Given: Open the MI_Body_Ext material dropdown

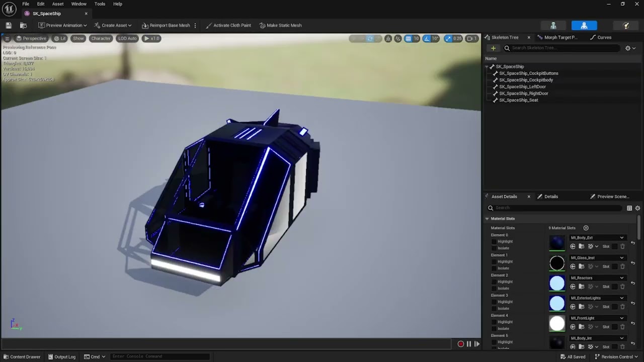Looking at the screenshot, I should (597, 238).
